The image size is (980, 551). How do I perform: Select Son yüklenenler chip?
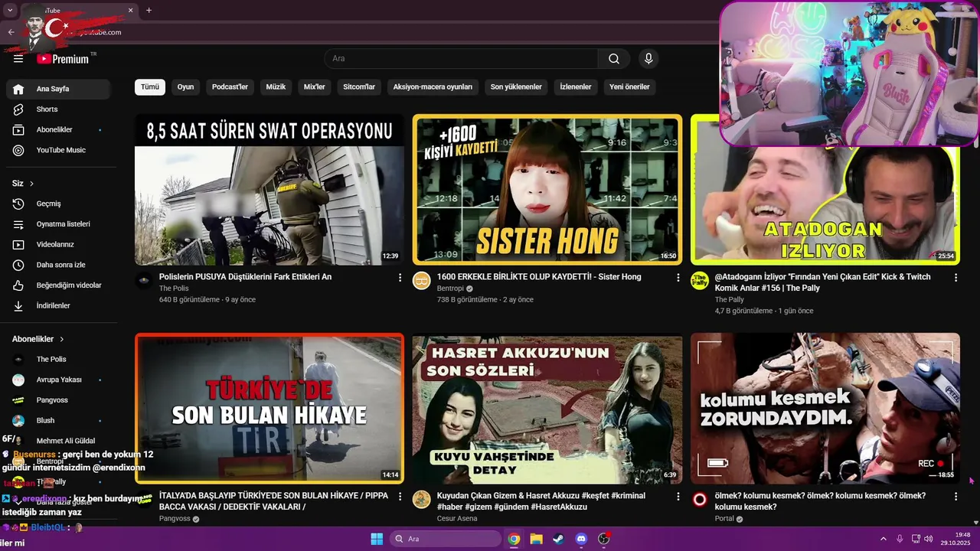(516, 87)
